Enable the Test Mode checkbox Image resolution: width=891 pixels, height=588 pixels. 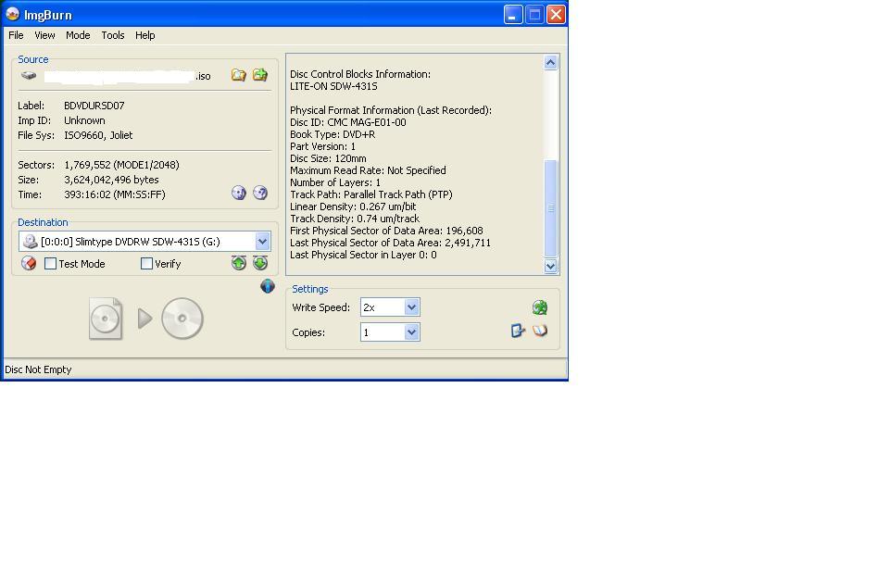coord(51,264)
